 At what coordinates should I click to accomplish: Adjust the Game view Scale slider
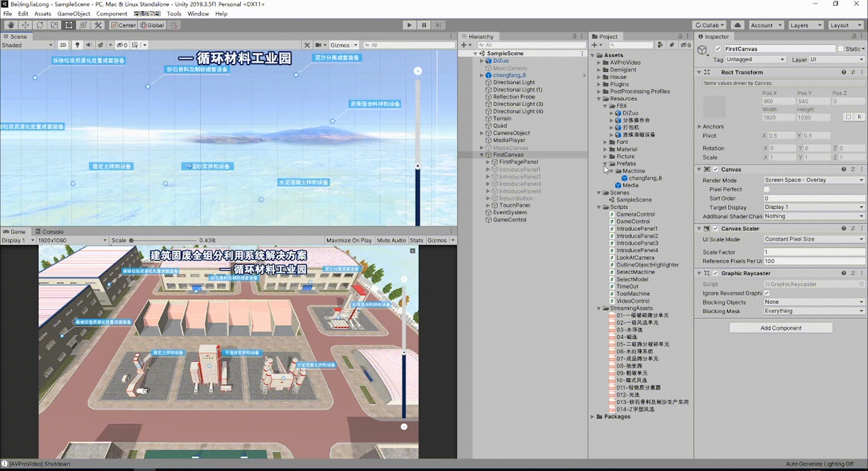point(131,240)
